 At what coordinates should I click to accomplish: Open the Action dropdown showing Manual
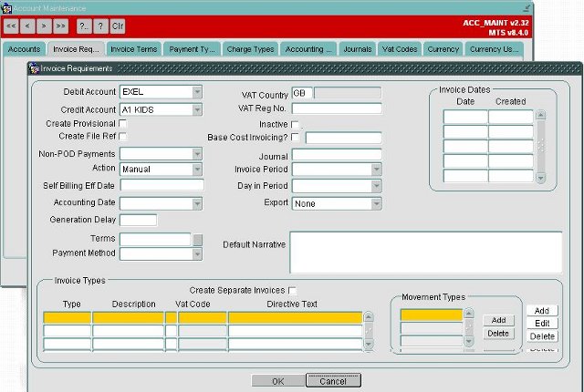pyautogui.click(x=197, y=170)
